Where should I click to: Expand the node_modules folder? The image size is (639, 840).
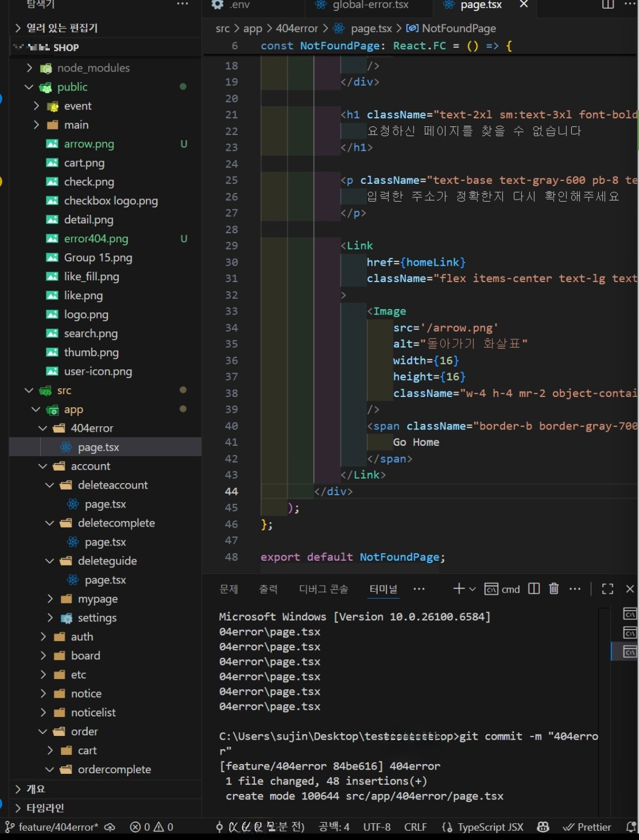click(x=94, y=68)
